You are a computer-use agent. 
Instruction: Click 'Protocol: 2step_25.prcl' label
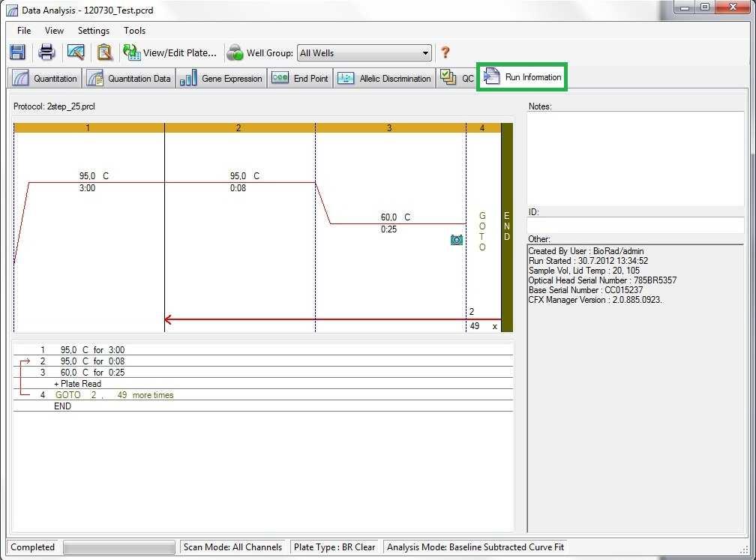tap(54, 106)
